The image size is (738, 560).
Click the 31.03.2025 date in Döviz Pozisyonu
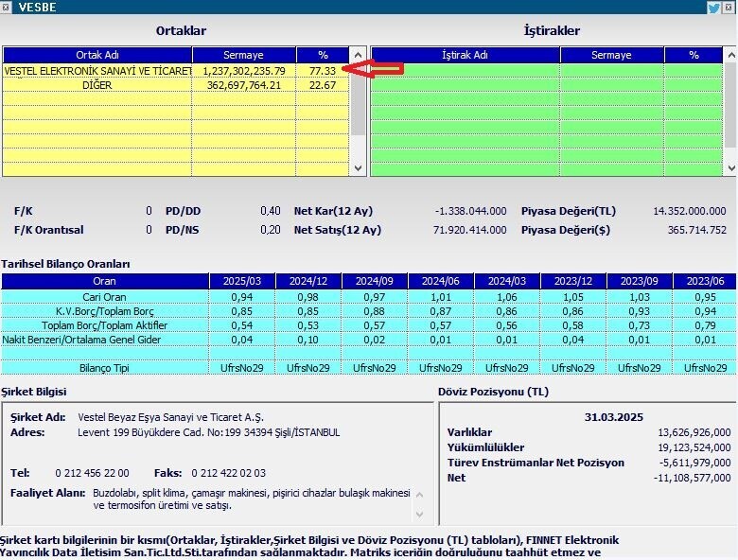point(614,417)
